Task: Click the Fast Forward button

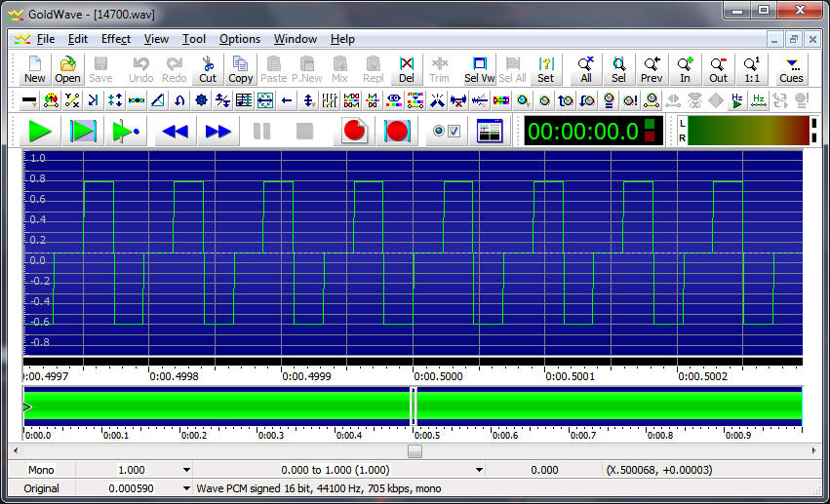Action: pyautogui.click(x=218, y=132)
